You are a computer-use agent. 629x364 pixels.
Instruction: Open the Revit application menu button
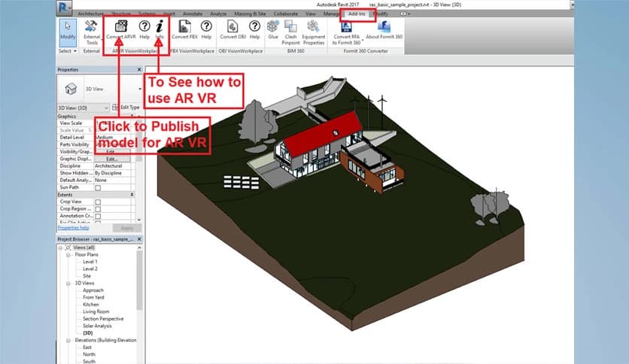[x=64, y=8]
